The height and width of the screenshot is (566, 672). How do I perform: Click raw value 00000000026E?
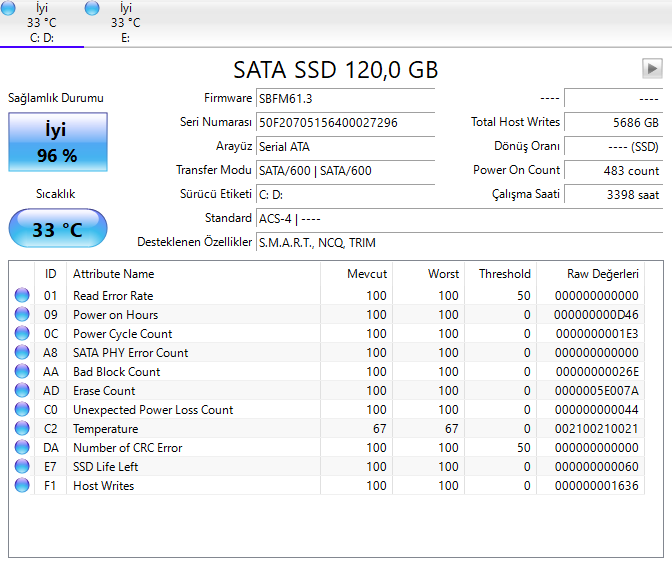click(x=597, y=372)
